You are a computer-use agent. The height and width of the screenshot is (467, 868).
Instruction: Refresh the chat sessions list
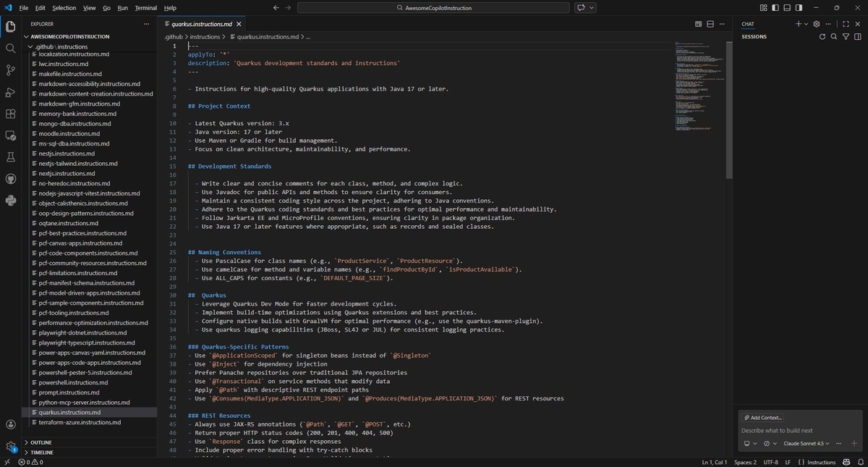822,36
